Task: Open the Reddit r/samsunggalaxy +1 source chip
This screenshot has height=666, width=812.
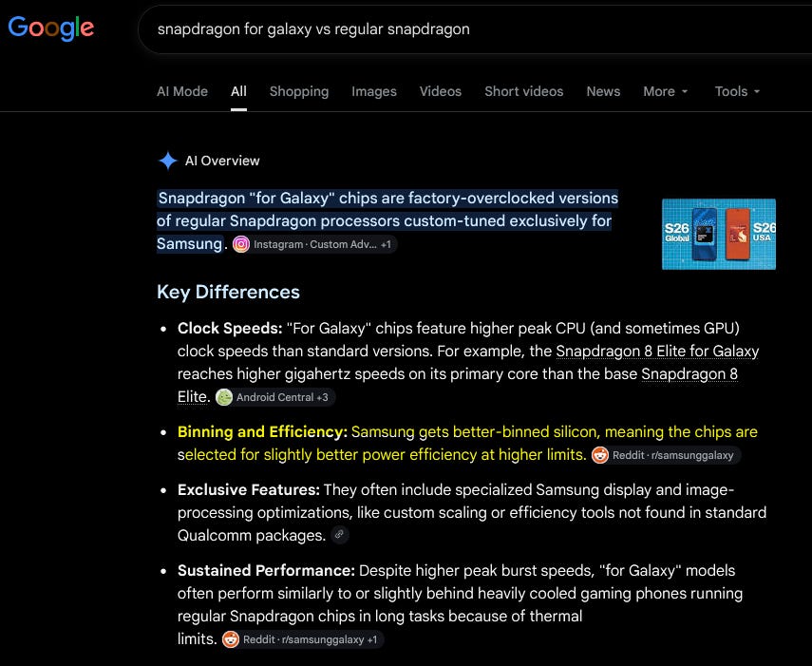Action: coord(303,639)
